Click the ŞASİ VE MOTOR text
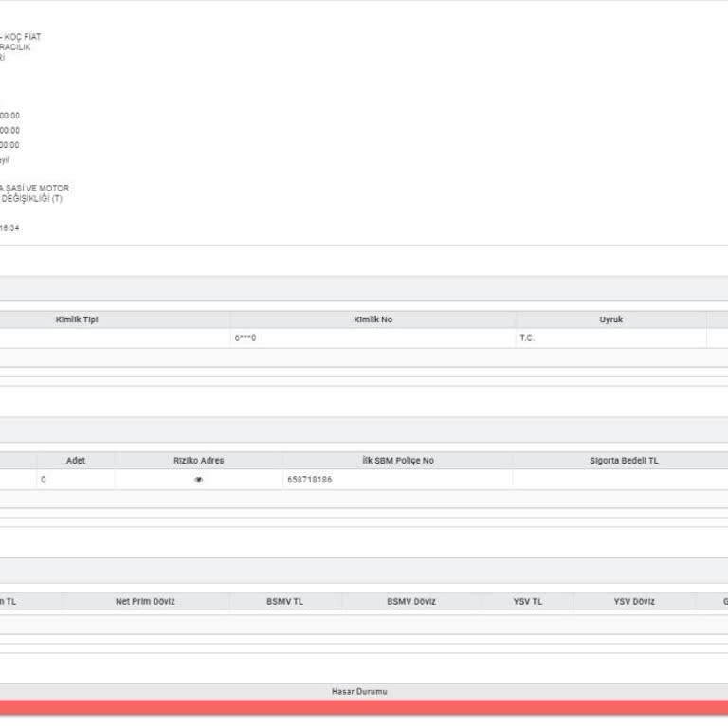This screenshot has height=728, width=728. coord(37,188)
